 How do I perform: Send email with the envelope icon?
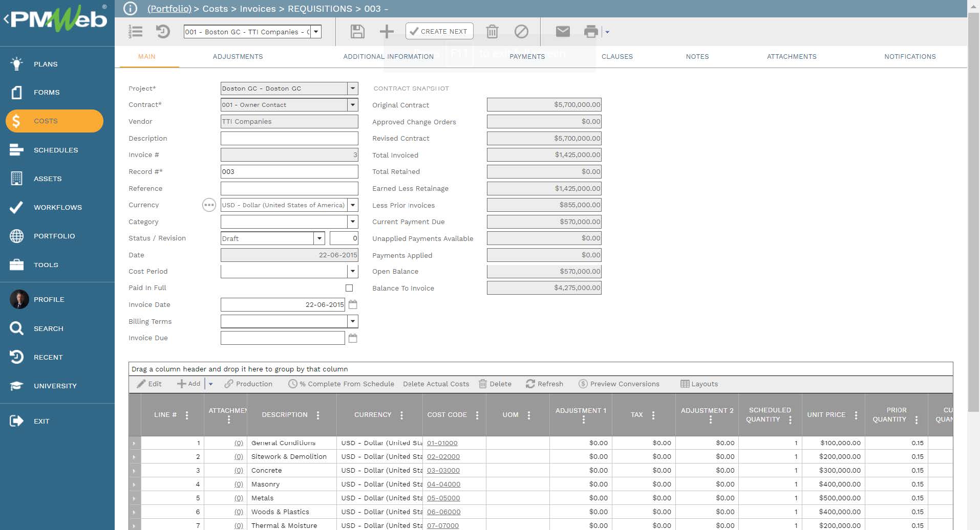point(563,32)
